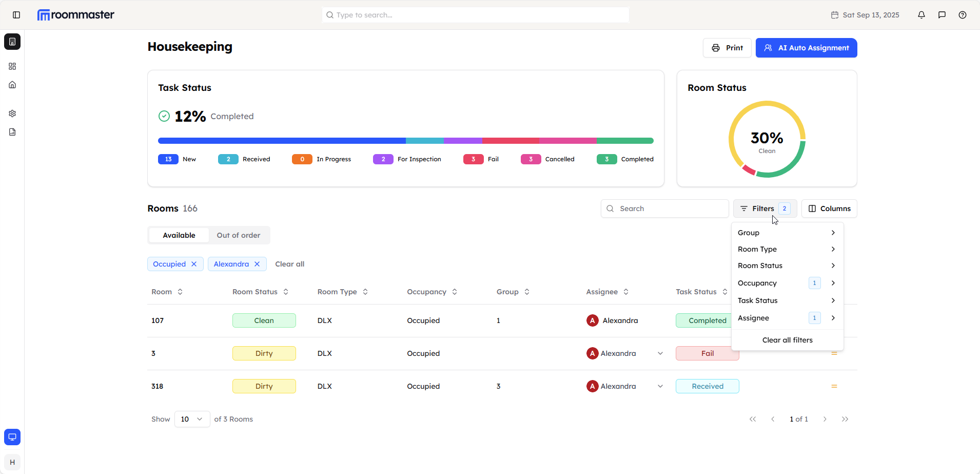The height and width of the screenshot is (474, 980).
Task: Open the chat bubble icon in the header
Action: coord(942,15)
